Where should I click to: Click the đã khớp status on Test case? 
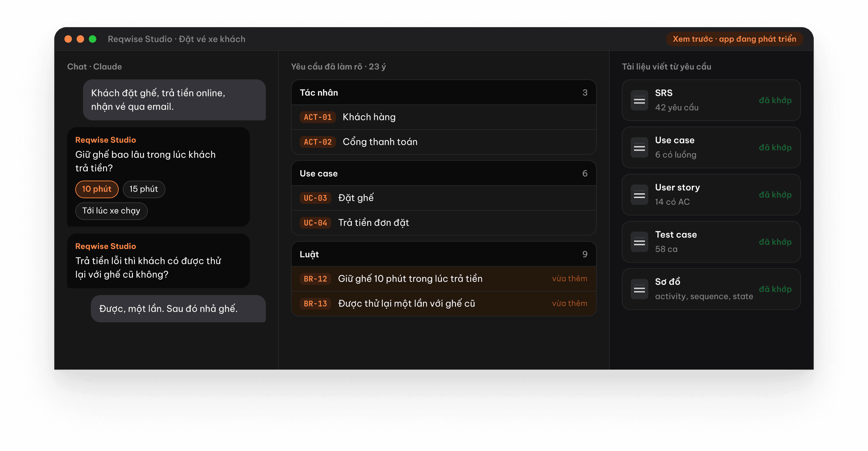(x=775, y=242)
